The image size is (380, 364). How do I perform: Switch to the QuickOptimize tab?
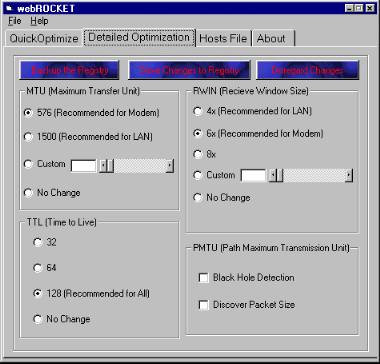44,38
